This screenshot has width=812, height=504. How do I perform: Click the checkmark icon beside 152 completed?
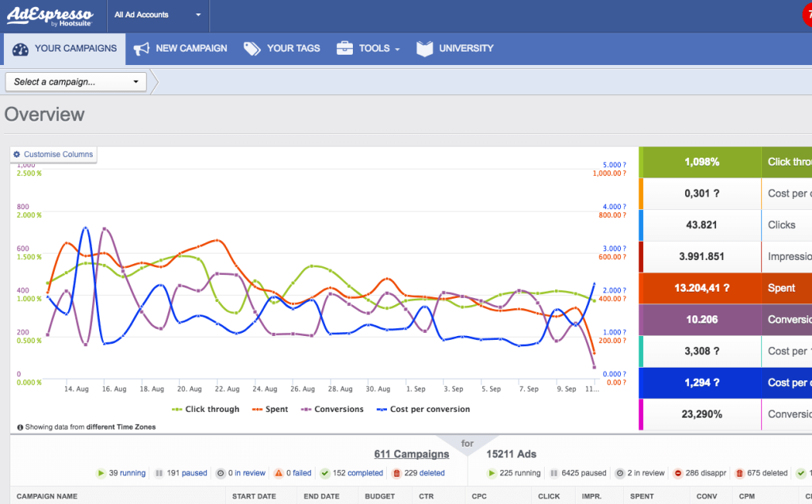[324, 473]
